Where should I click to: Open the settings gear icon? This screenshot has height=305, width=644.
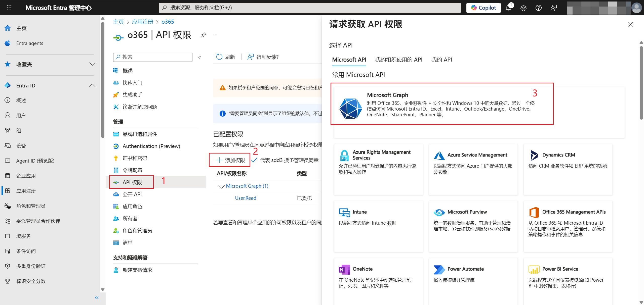[524, 8]
